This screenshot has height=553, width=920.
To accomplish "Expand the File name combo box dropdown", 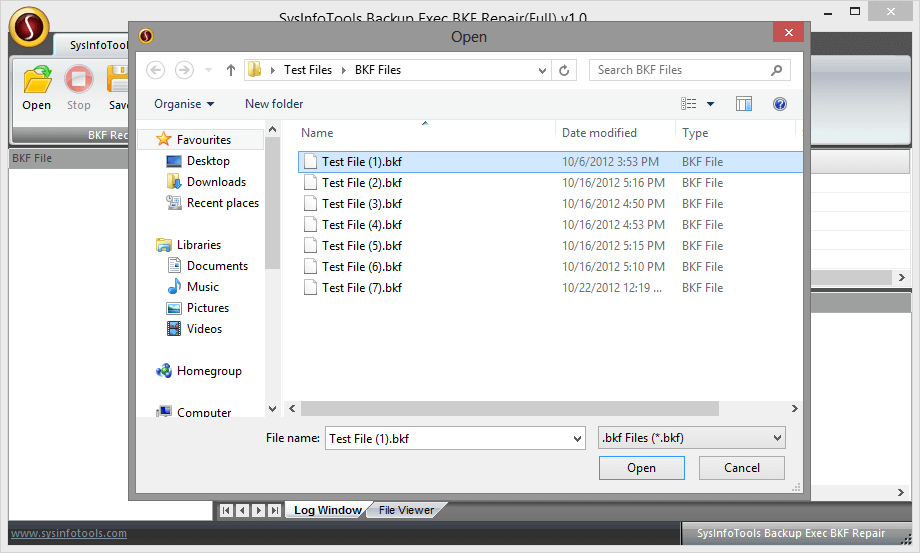I will pyautogui.click(x=577, y=439).
